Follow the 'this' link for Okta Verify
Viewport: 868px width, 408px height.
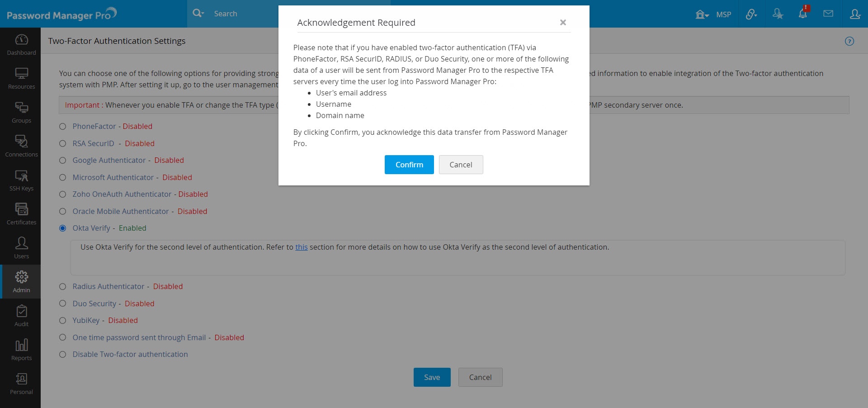tap(301, 247)
